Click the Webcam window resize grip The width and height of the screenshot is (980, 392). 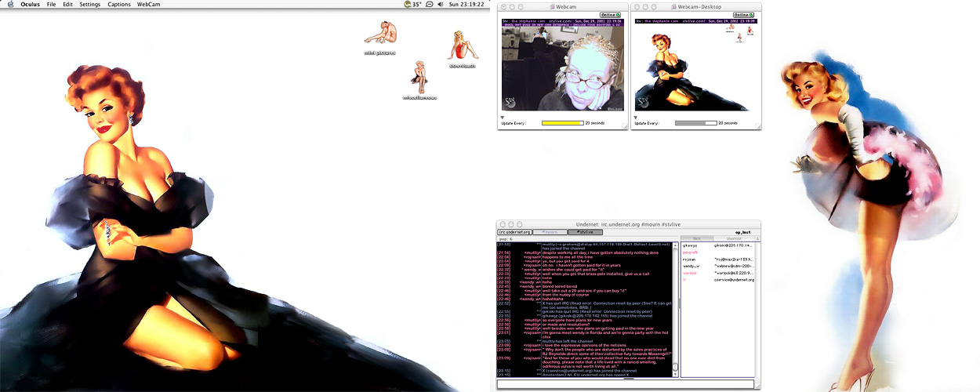624,126
